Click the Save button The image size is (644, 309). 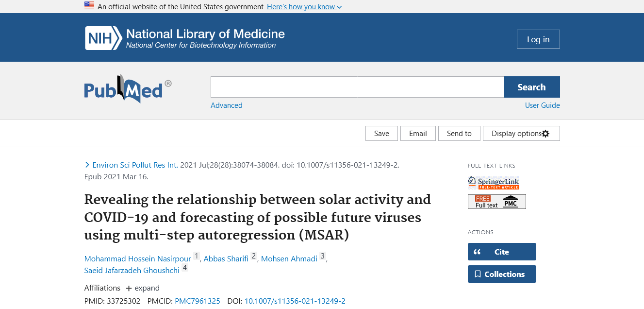381,134
